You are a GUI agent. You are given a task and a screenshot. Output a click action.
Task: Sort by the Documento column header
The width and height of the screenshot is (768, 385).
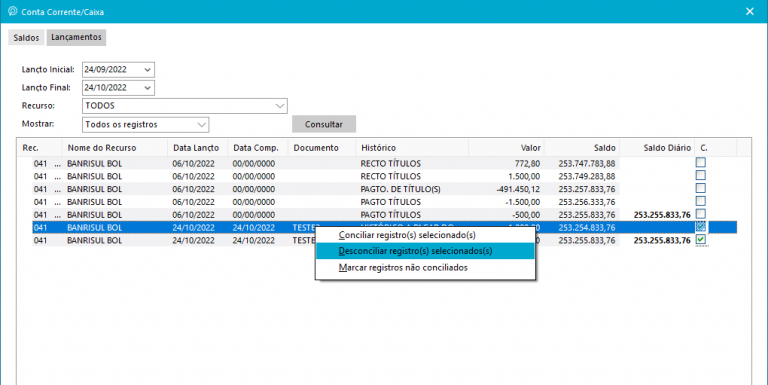click(x=322, y=148)
